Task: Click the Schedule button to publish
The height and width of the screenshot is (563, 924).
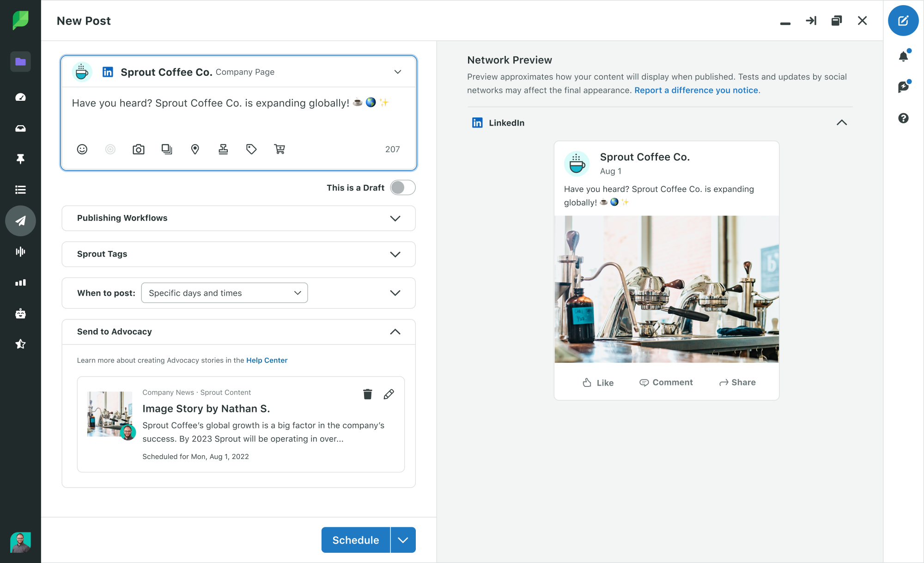Action: click(x=356, y=540)
